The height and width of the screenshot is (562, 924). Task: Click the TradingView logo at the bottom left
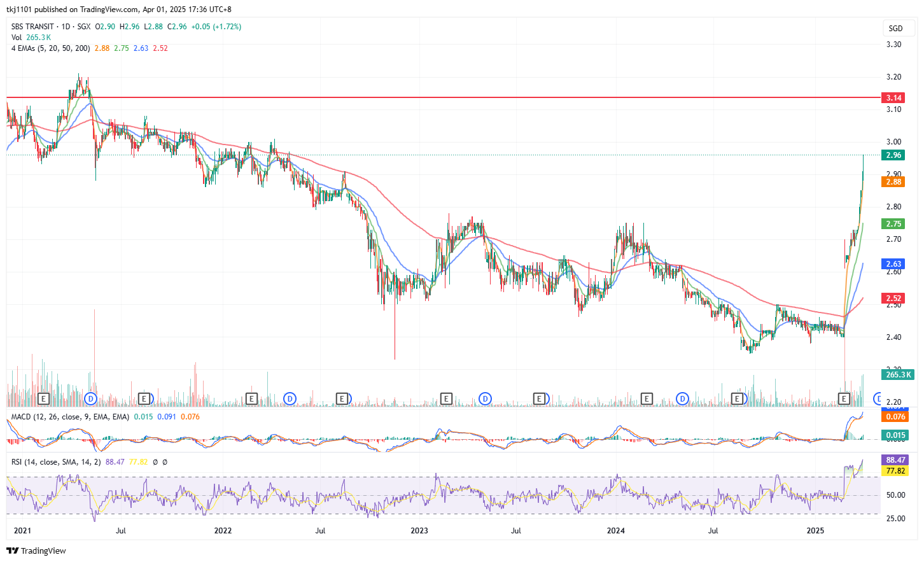coord(36,551)
